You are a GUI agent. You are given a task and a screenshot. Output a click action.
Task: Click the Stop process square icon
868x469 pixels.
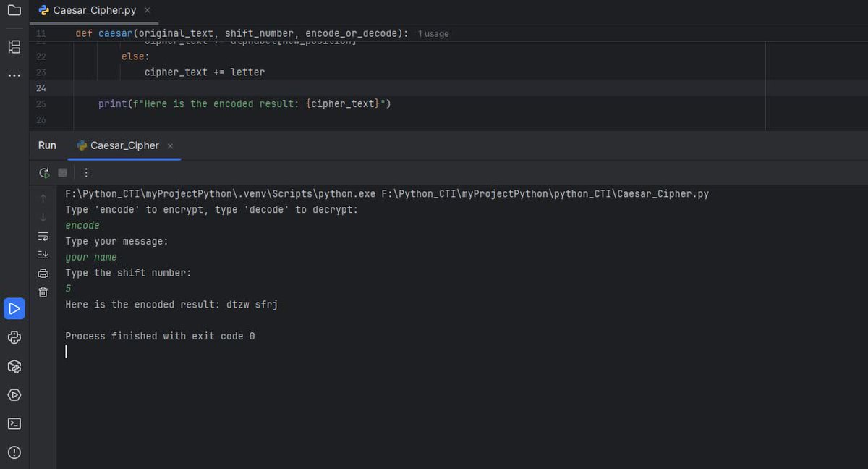(x=63, y=173)
